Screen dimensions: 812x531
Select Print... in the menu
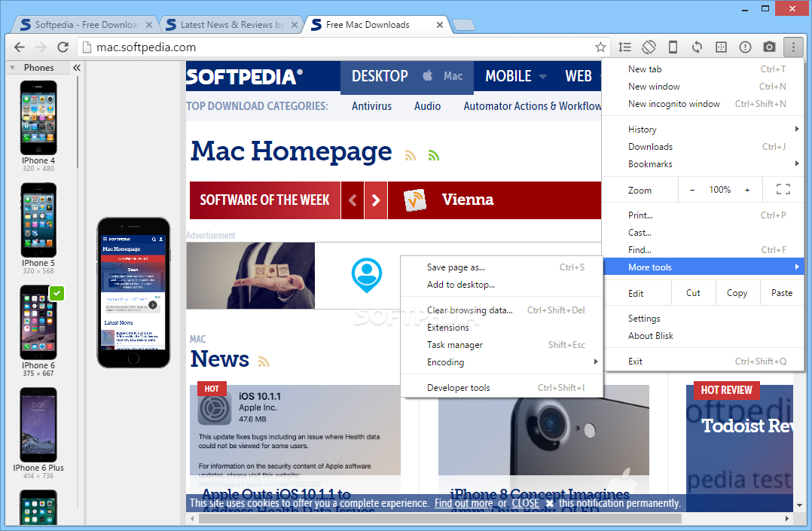tap(704, 215)
